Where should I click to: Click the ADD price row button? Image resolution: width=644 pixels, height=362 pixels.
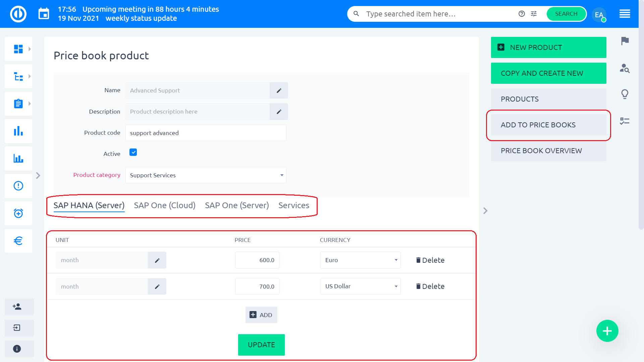point(261,315)
